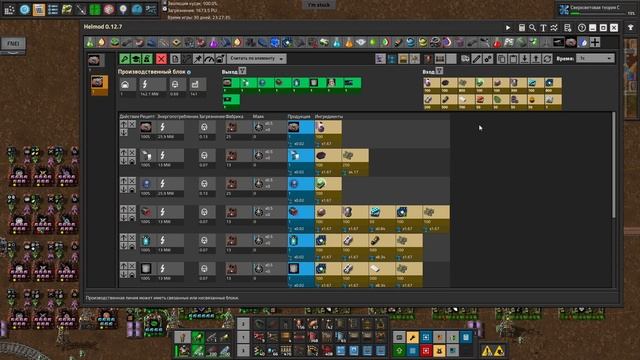Toggle the purple view button in right toolbar
The image size is (640, 360).
(380, 59)
